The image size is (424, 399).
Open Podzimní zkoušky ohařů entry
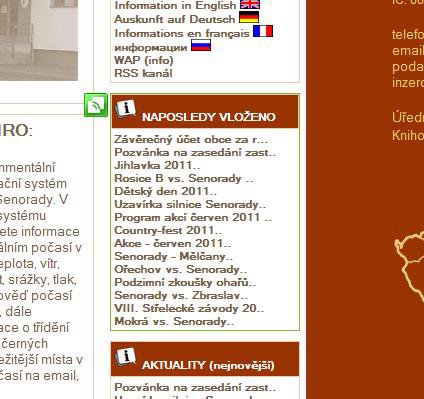pos(185,282)
